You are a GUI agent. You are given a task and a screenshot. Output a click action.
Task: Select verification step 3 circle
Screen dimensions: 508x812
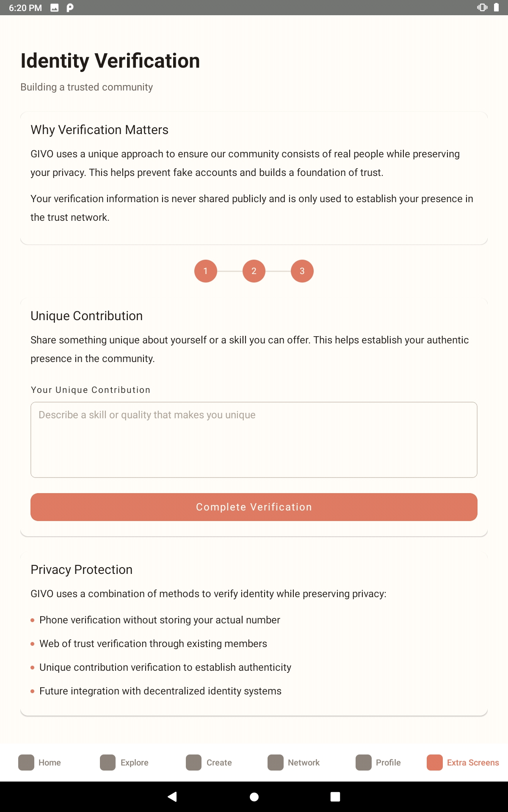(x=302, y=271)
